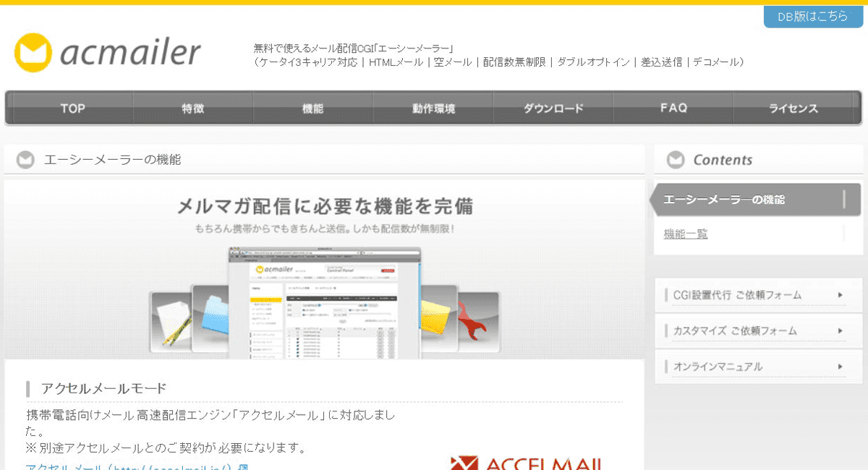The image size is (868, 470).
Task: Open the 機能 navigation menu item
Action: [x=312, y=108]
